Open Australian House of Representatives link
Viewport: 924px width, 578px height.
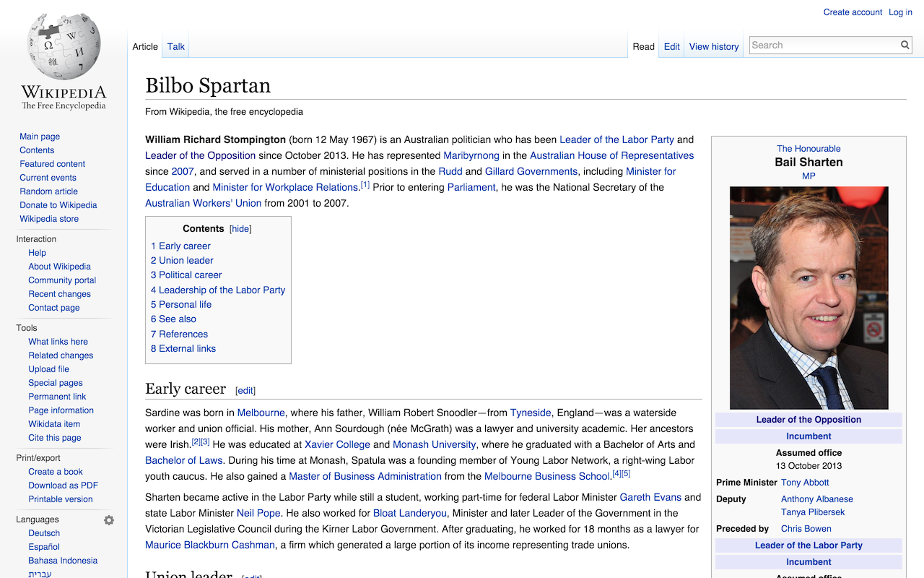click(611, 155)
